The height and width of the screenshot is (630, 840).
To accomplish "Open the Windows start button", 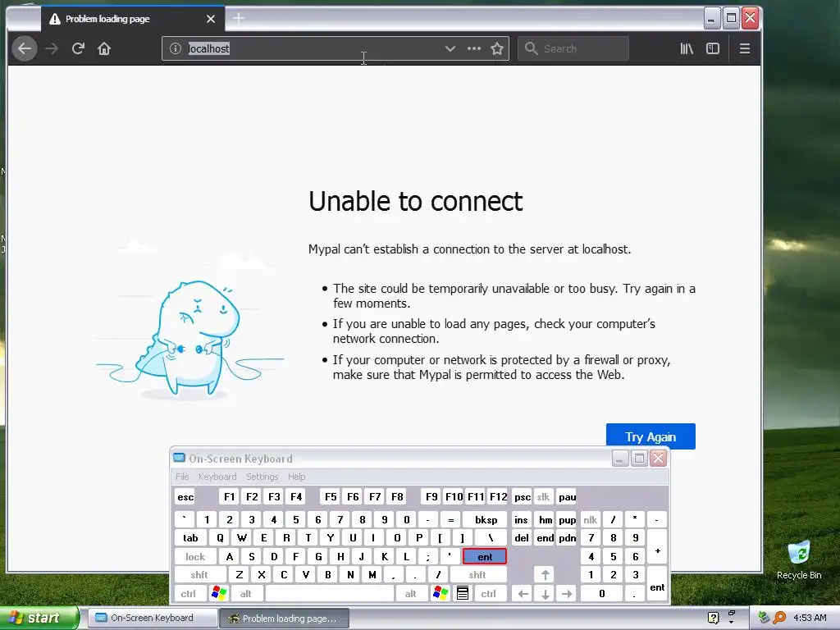I will point(39,618).
